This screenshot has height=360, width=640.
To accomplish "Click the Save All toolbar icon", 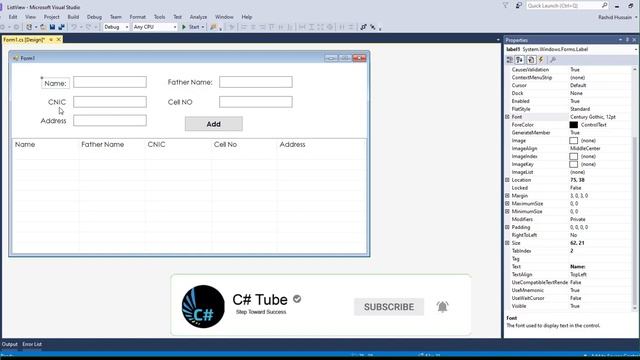I will click(62, 27).
